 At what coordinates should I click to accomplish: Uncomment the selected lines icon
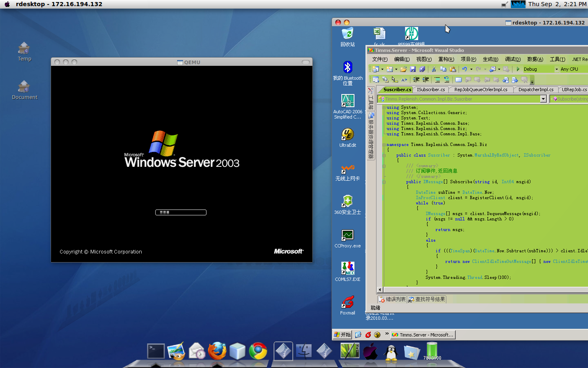(x=447, y=80)
